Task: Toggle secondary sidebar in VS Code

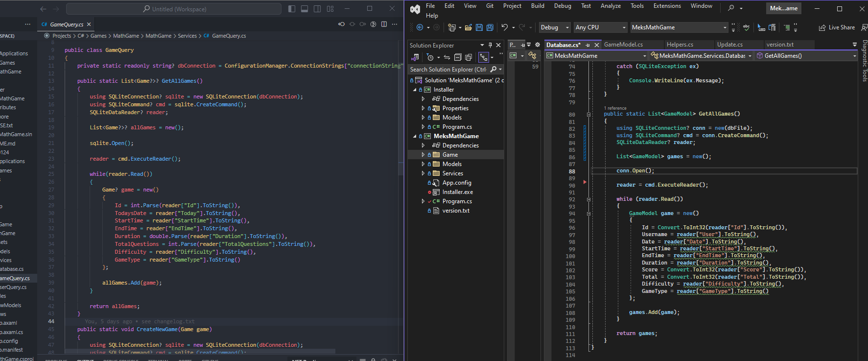Action: [317, 9]
